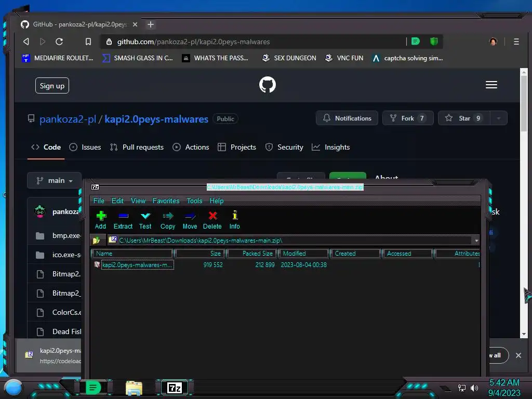This screenshot has height=399, width=532.
Task: Select the Copy tool in 7-Zip
Action: 168,220
